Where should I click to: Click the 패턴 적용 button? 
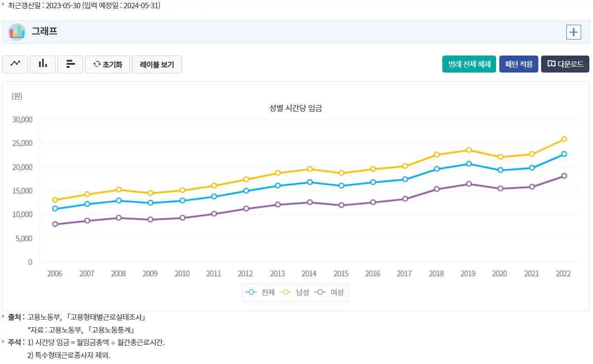[x=519, y=64]
